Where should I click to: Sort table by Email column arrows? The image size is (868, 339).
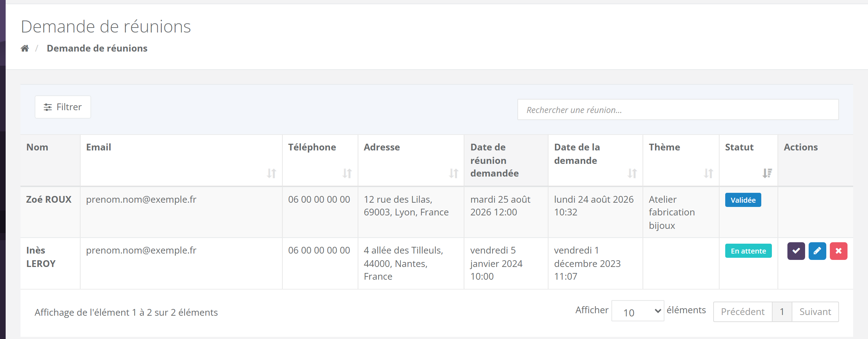click(271, 173)
